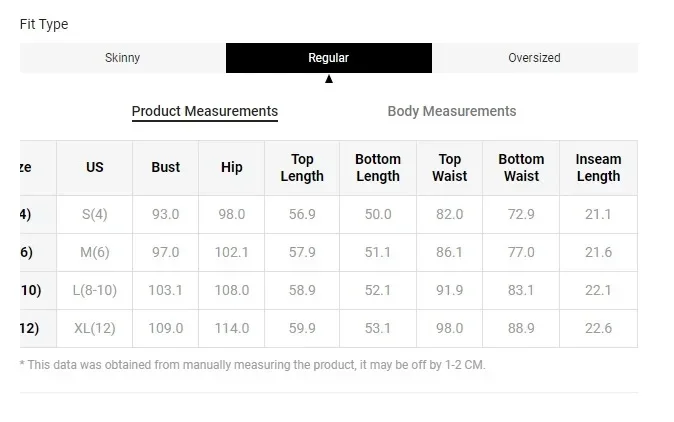Viewport: 674px width, 422px height.
Task: Click the Hip column header
Action: tap(232, 167)
